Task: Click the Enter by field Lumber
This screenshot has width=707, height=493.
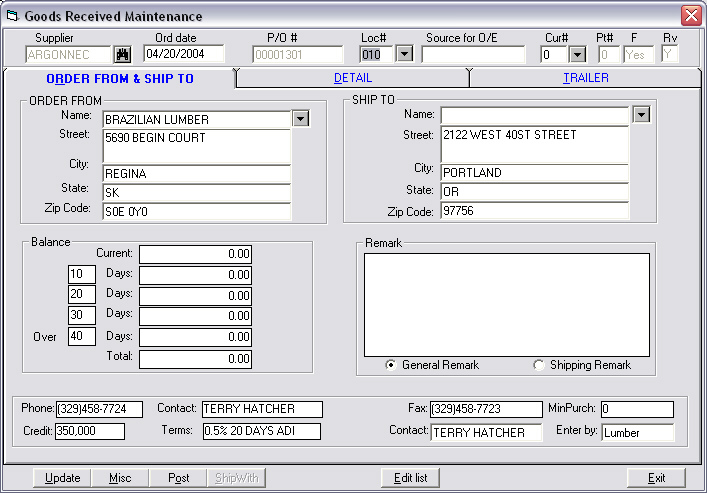Action: [x=638, y=433]
